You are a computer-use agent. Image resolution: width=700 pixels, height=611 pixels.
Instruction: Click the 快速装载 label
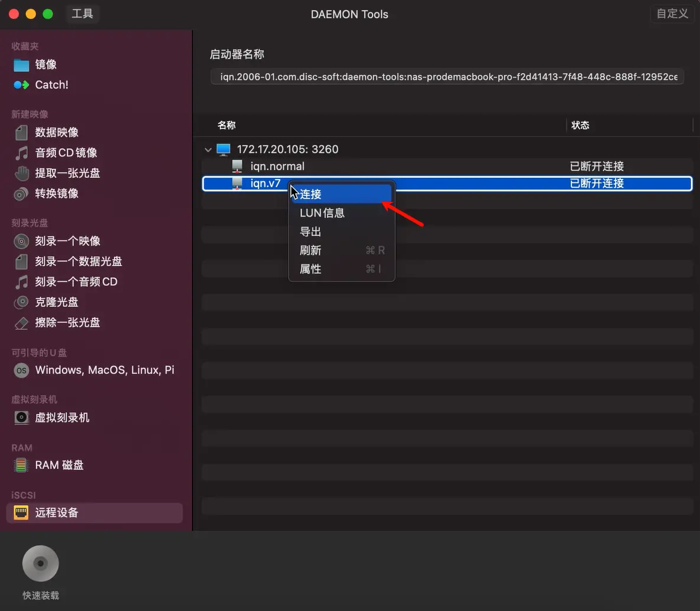pyautogui.click(x=41, y=596)
